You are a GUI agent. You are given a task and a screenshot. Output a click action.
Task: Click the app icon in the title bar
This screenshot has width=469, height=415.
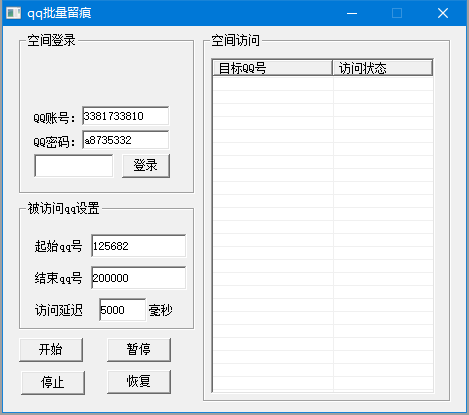coord(13,13)
